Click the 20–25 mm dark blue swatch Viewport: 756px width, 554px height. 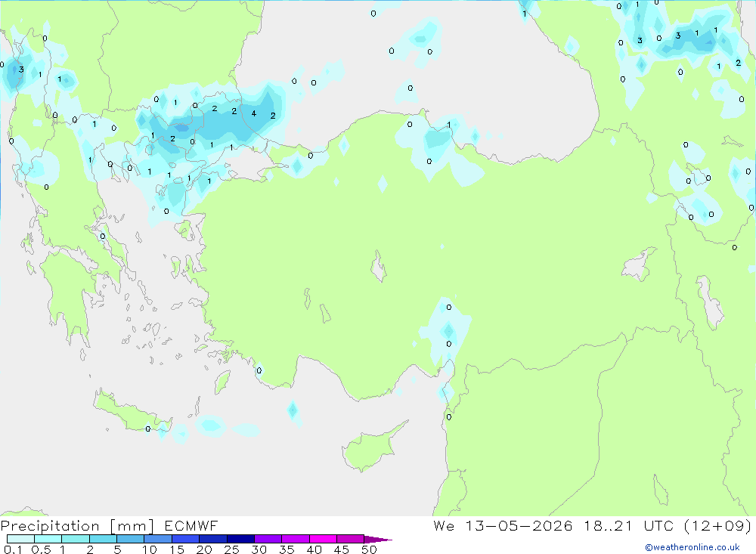click(x=212, y=539)
